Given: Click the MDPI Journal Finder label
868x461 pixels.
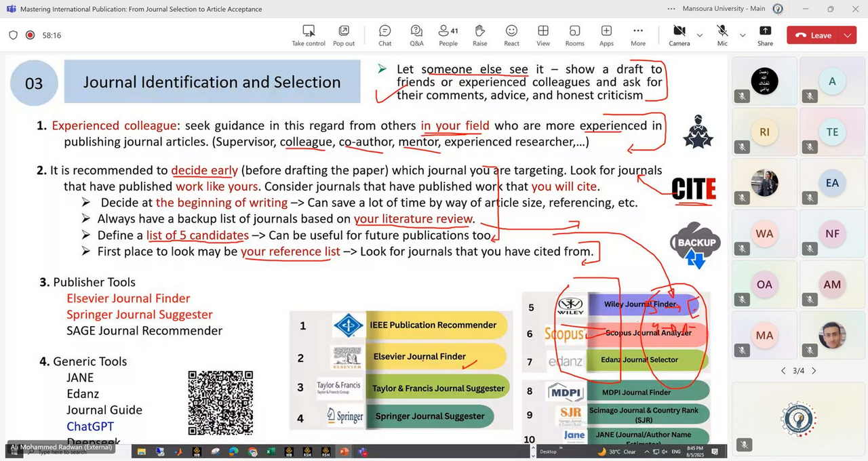Looking at the screenshot, I should pyautogui.click(x=636, y=392).
